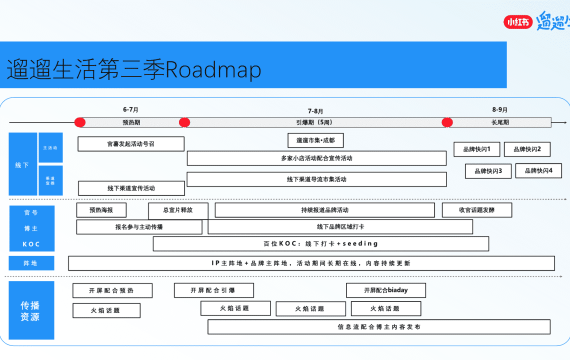Click the 报名参与主动传播 box

[139, 227]
